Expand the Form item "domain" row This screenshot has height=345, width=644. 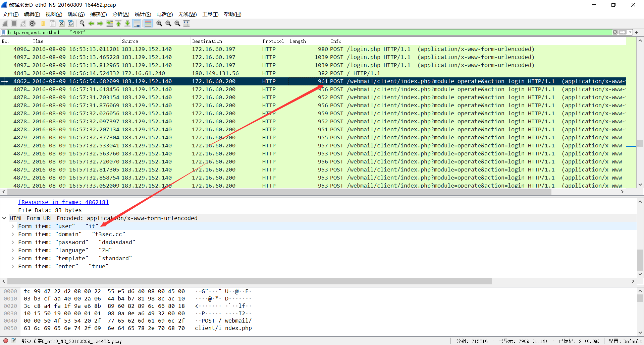13,234
